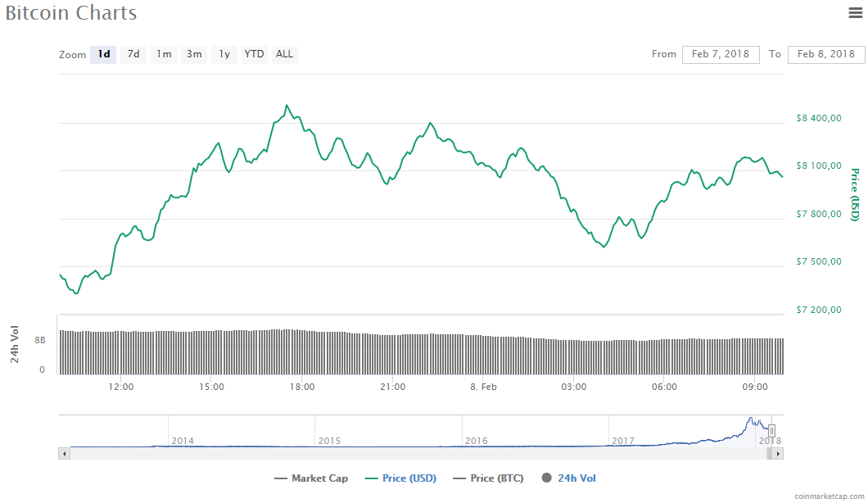Click the 24h Vol vertical axis title
868x503 pixels.
15,345
